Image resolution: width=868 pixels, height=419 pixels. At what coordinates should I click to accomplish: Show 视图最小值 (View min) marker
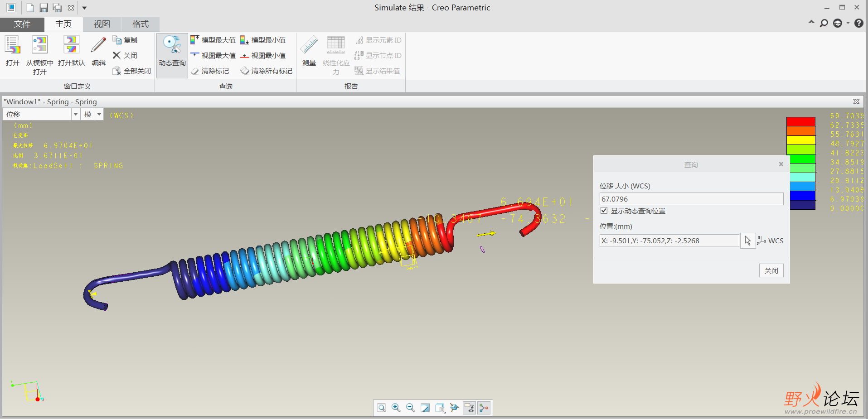263,56
